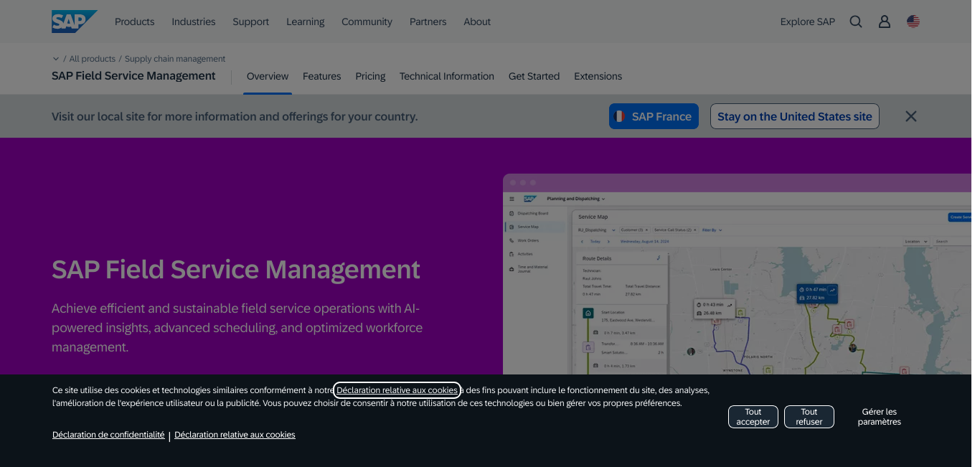Open the Industries menu
Screen dimensions: 980x467
pos(194,22)
